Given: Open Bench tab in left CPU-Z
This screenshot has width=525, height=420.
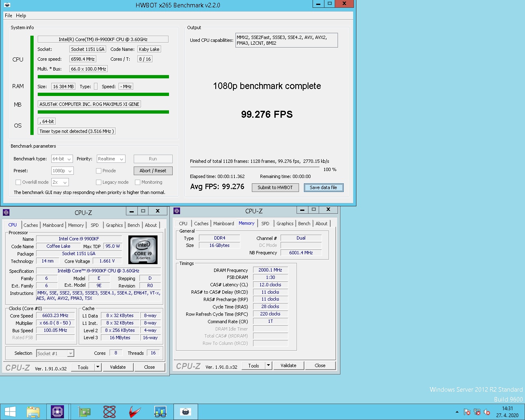Looking at the screenshot, I should (x=134, y=225).
